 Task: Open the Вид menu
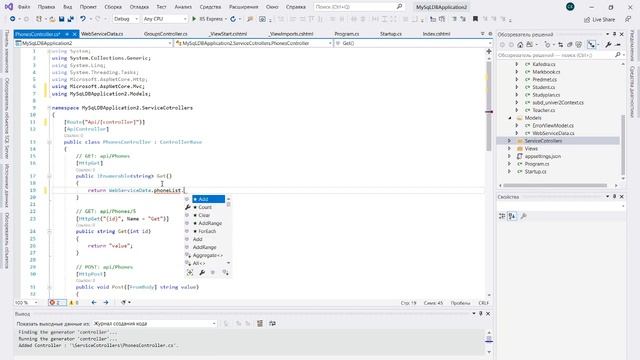tap(68, 7)
